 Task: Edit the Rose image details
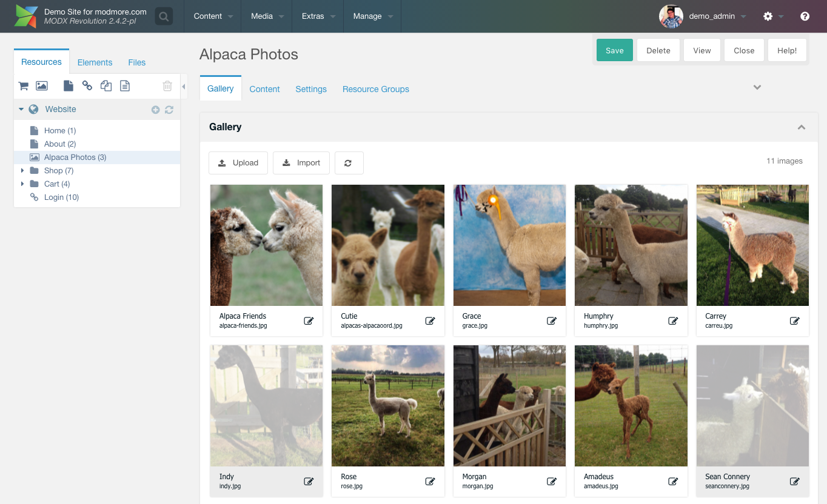pyautogui.click(x=430, y=482)
